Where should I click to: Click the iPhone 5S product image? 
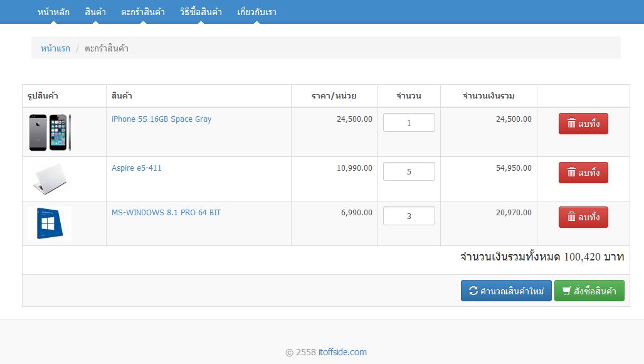tap(50, 132)
